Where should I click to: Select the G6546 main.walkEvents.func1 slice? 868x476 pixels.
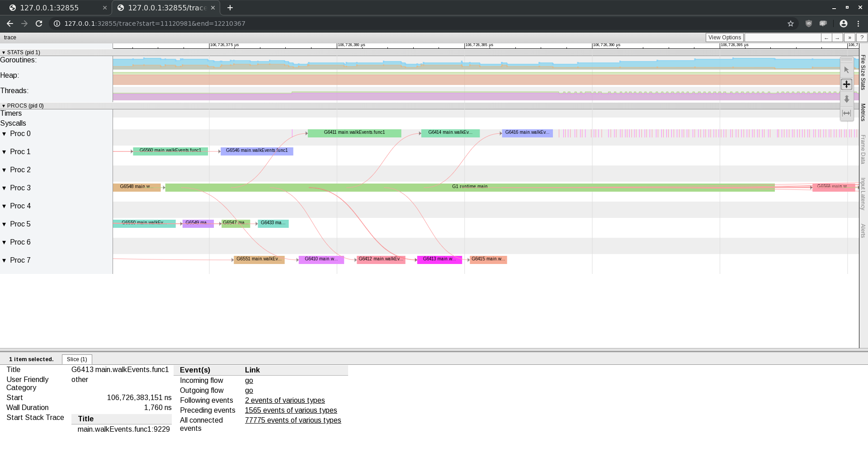(x=257, y=151)
